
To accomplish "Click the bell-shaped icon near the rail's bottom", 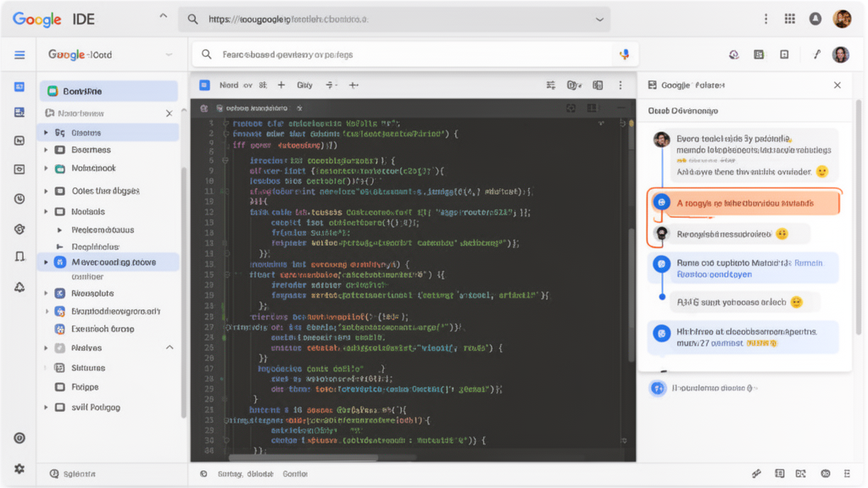I will (x=19, y=286).
